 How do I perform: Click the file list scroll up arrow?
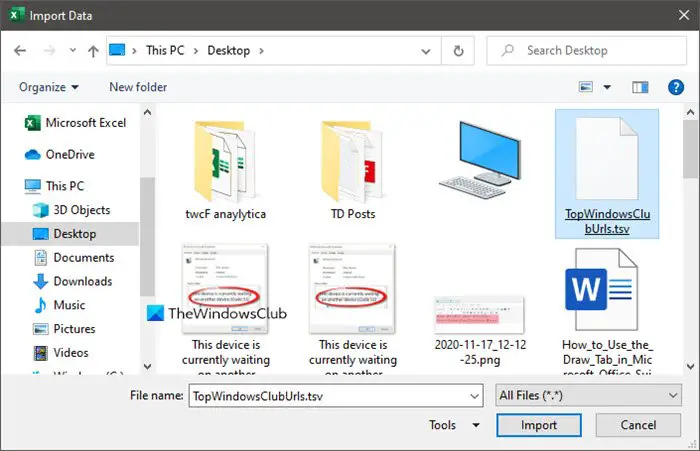click(690, 112)
